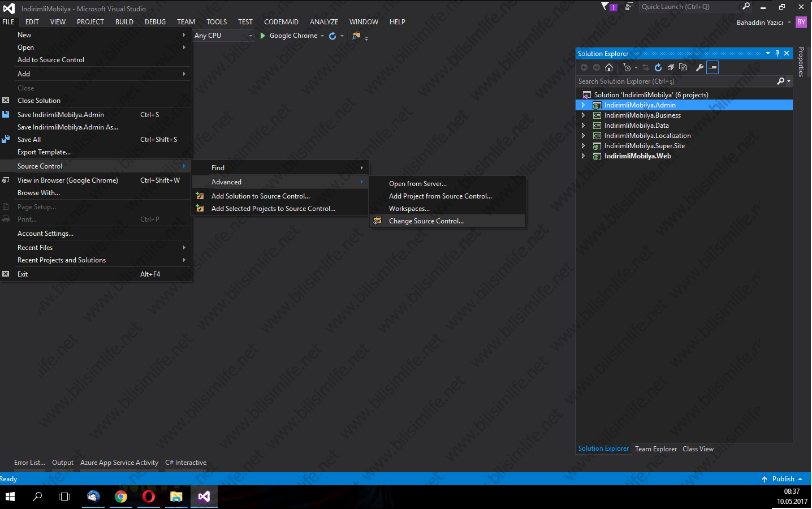Open the CODEMAID menu
The image size is (812, 509).
pos(281,22)
